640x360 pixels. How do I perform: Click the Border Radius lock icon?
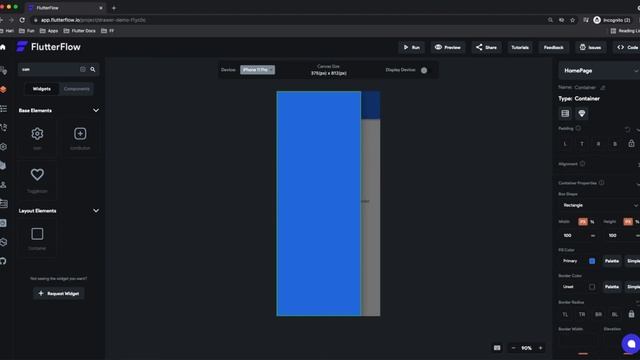[631, 314]
